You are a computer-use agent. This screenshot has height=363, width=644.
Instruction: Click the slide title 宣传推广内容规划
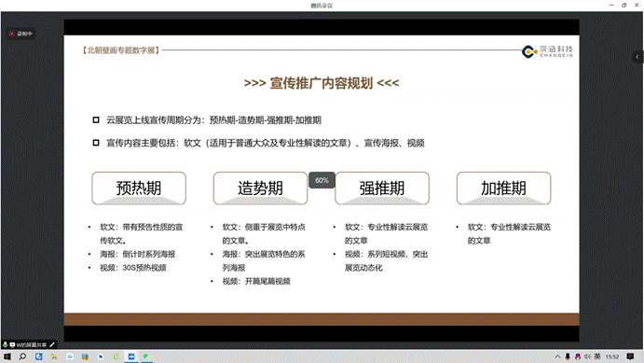pos(322,83)
